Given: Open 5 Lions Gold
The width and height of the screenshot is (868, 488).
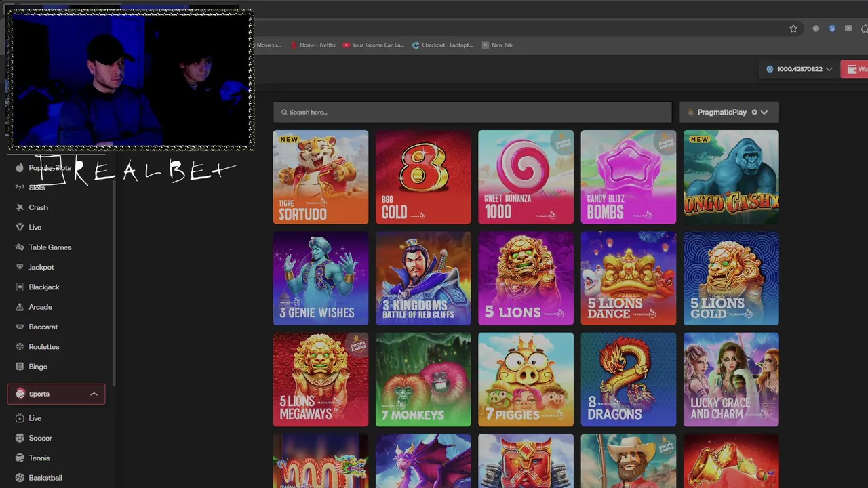Looking at the screenshot, I should point(731,279).
